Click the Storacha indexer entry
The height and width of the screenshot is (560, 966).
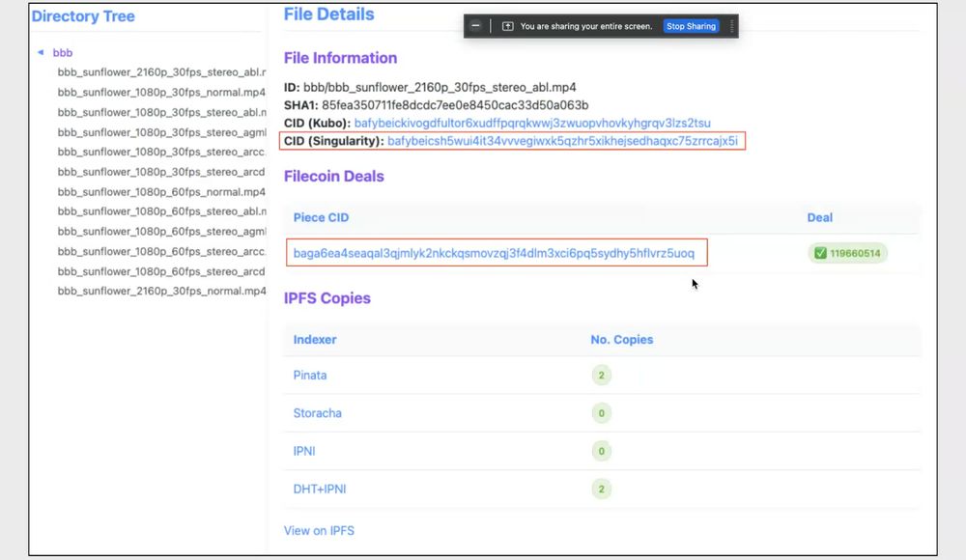pyautogui.click(x=317, y=413)
